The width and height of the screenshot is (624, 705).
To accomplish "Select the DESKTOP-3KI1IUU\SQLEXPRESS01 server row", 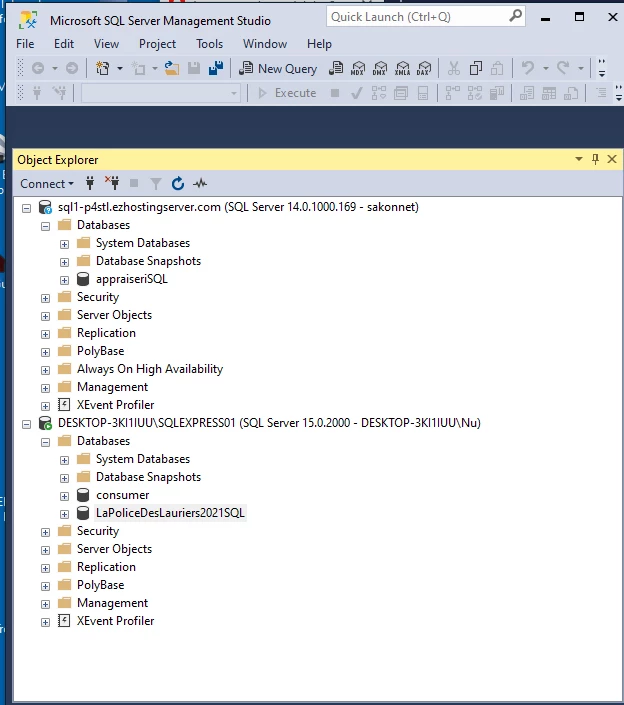I will (269, 423).
